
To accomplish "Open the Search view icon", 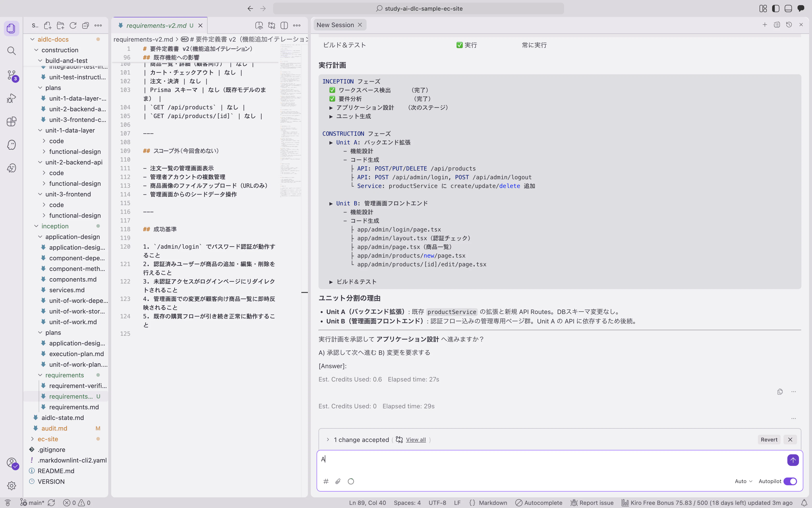I will pyautogui.click(x=11, y=51).
